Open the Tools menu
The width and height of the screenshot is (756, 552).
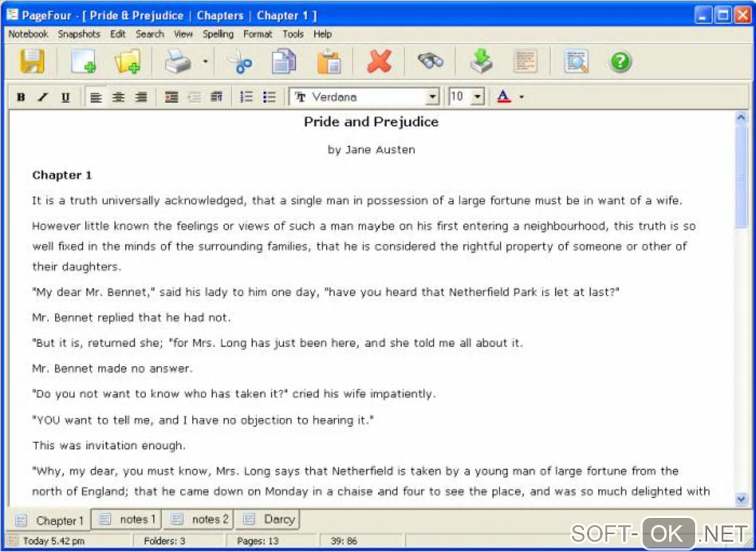294,34
